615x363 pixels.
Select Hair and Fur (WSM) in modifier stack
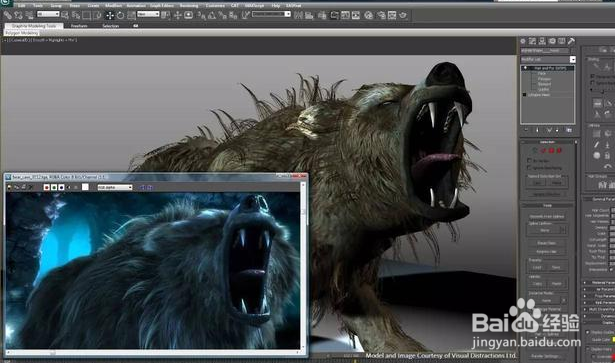549,68
